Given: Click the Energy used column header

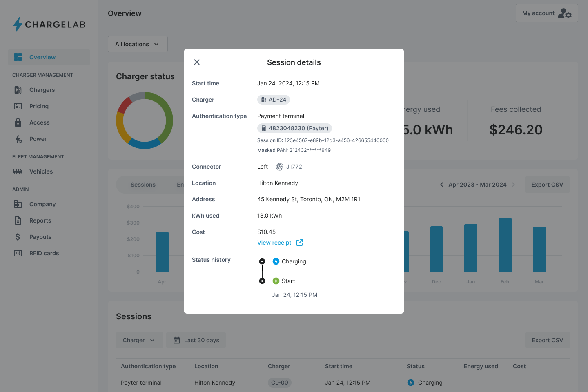Looking at the screenshot, I should tap(481, 366).
